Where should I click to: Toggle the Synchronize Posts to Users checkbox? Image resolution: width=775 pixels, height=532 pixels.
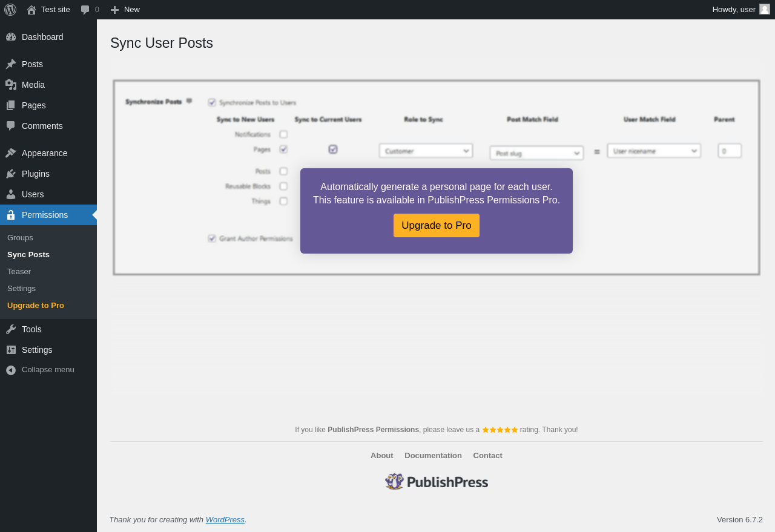[x=212, y=102]
